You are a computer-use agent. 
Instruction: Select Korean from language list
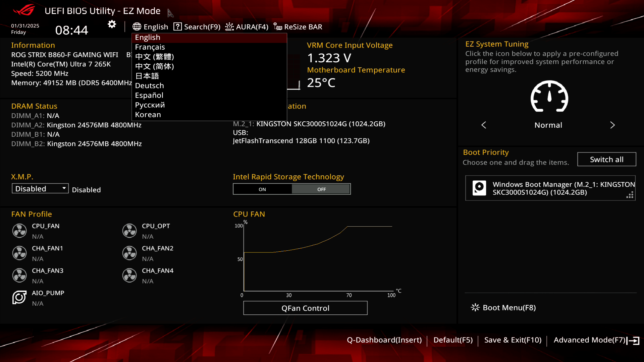coord(148,115)
